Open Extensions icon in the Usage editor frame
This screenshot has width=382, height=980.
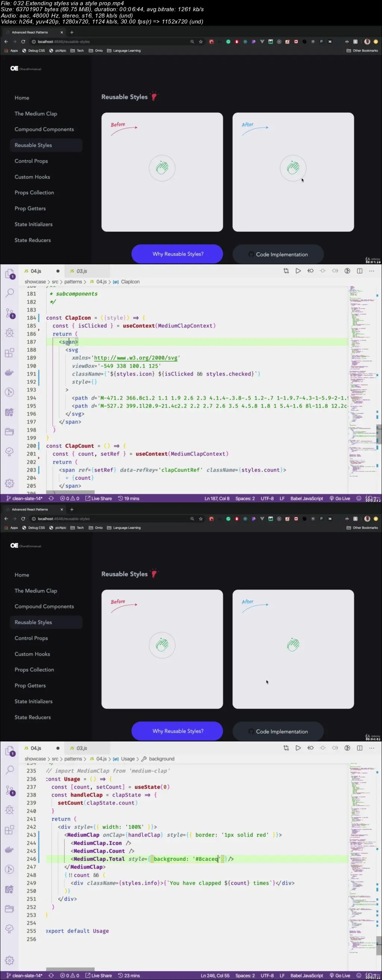[x=10, y=830]
